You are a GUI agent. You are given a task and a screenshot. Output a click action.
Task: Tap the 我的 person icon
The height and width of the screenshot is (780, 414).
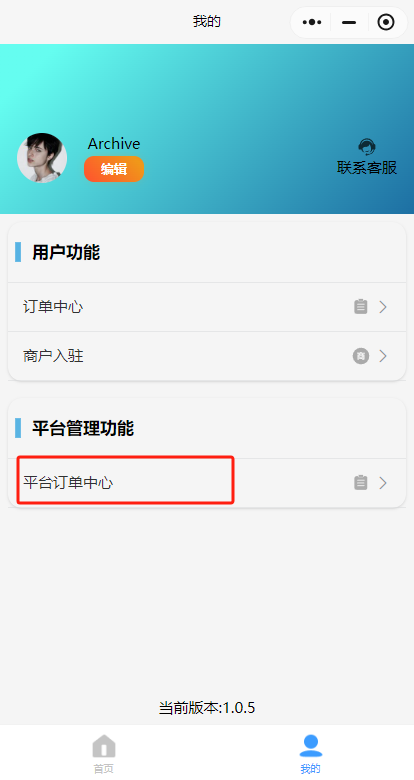pos(311,746)
